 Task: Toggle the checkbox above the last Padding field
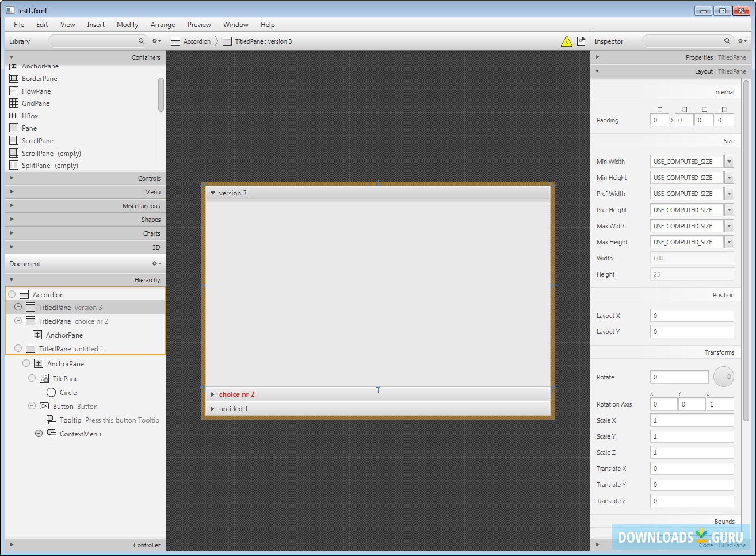(x=723, y=109)
